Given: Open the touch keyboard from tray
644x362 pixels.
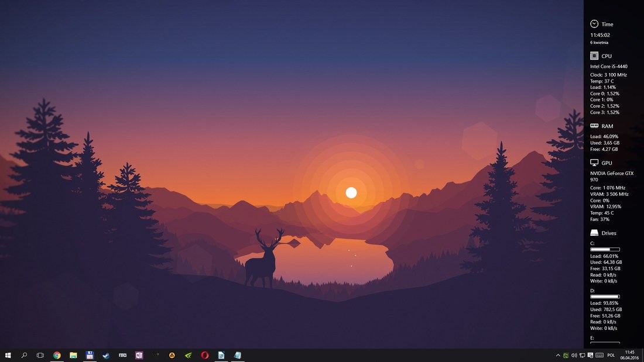Looking at the screenshot, I should click(x=600, y=356).
